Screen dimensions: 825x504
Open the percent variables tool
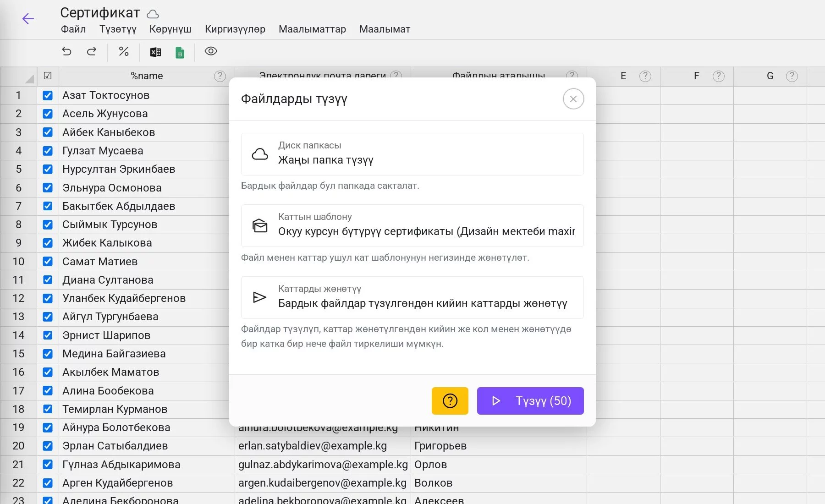[124, 51]
